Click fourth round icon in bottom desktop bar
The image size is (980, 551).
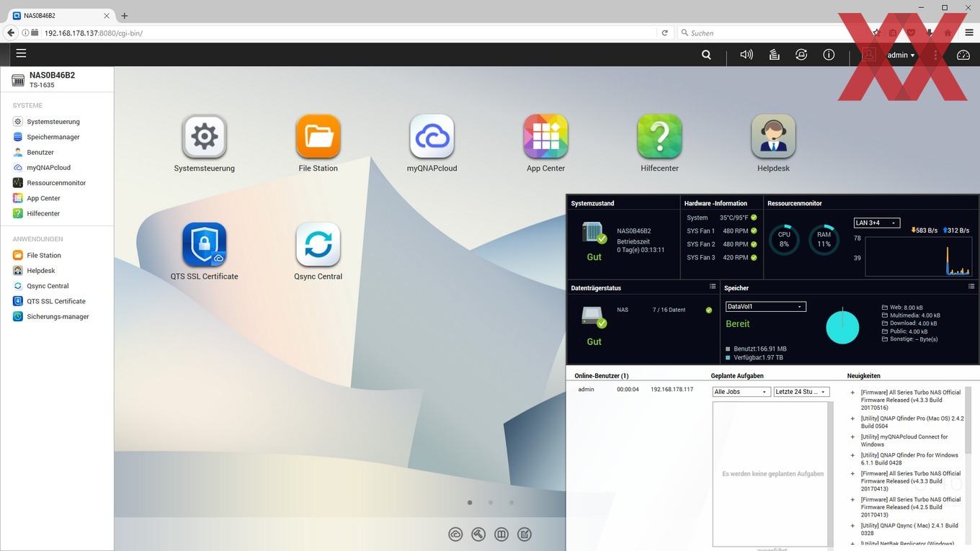pos(525,534)
